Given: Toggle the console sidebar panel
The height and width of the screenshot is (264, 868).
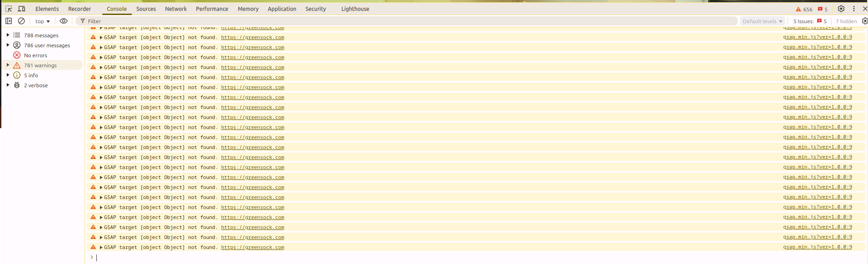Looking at the screenshot, I should click(9, 21).
